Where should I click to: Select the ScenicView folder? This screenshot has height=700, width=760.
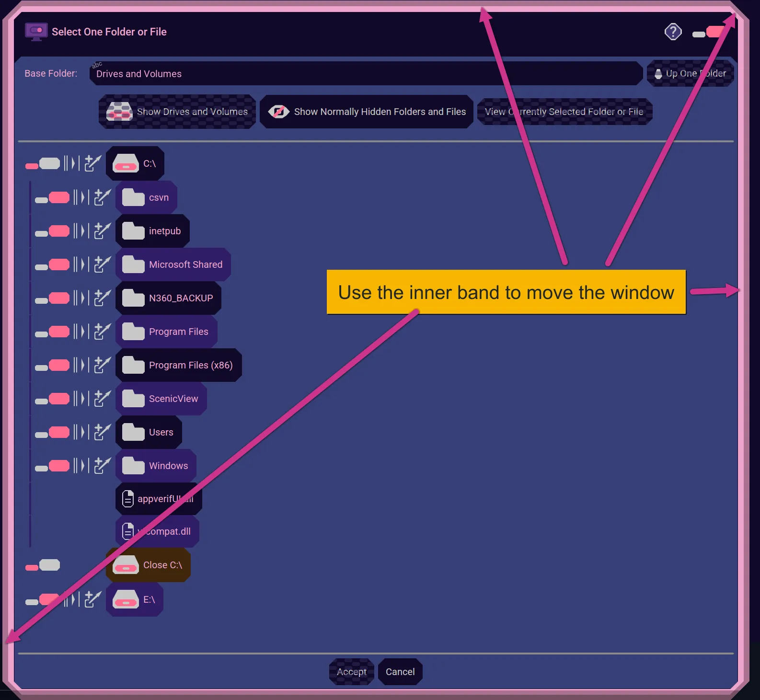[x=161, y=399]
